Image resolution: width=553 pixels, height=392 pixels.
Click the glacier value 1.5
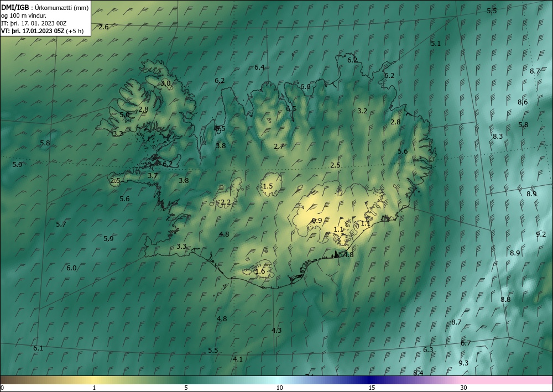tap(268, 186)
